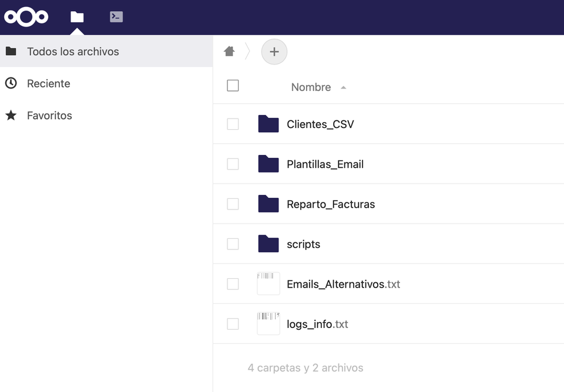The height and width of the screenshot is (392, 564).
Task: Open the scripts folder
Action: [x=303, y=244]
